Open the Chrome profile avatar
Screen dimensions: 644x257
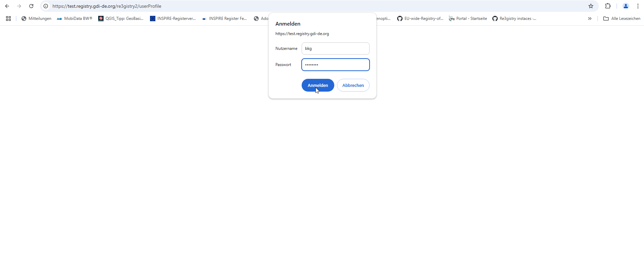pos(626,6)
